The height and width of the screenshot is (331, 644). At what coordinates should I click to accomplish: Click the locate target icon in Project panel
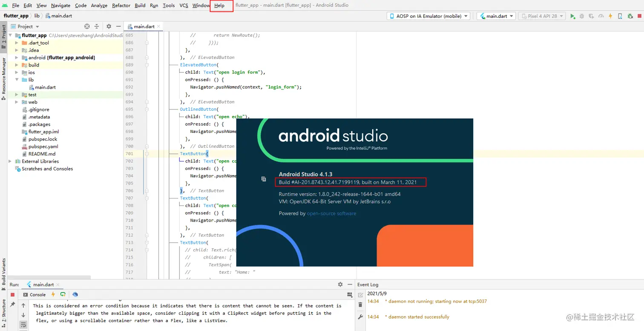pos(87,26)
